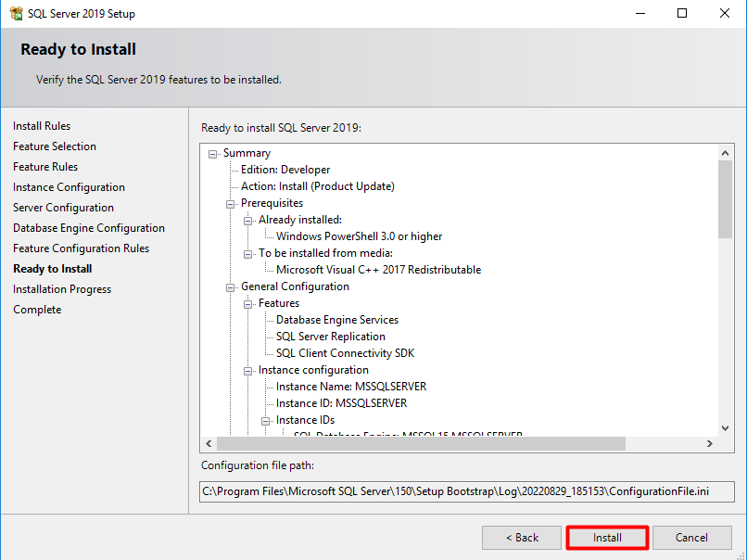747x560 pixels.
Task: Click the scroll up arrow in summary tree
Action: click(x=725, y=153)
